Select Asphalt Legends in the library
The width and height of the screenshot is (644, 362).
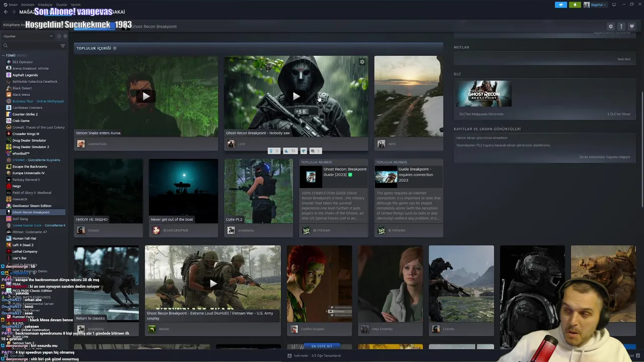[25, 75]
